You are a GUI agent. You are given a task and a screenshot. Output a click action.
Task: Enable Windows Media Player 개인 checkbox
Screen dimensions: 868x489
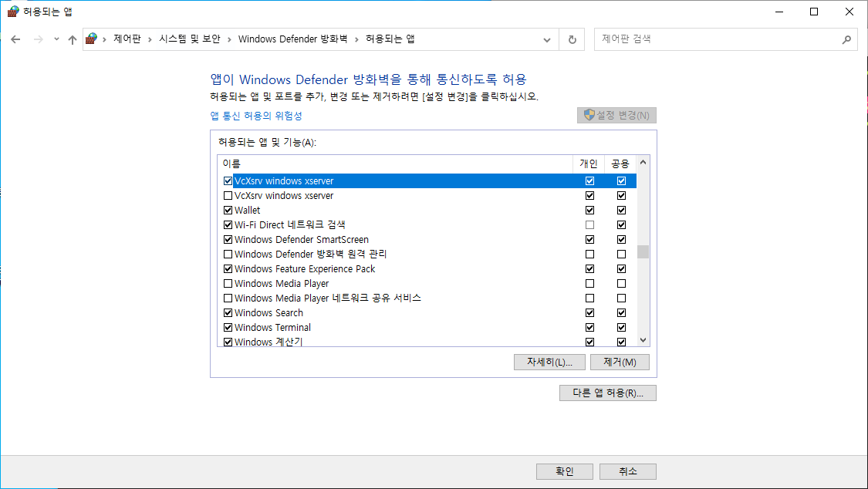(589, 284)
